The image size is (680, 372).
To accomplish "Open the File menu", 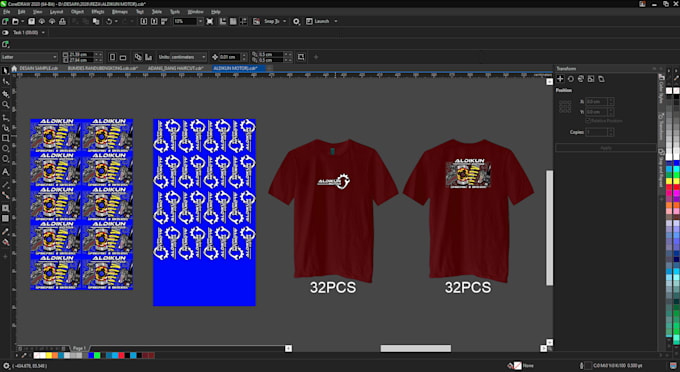I will pos(7,12).
